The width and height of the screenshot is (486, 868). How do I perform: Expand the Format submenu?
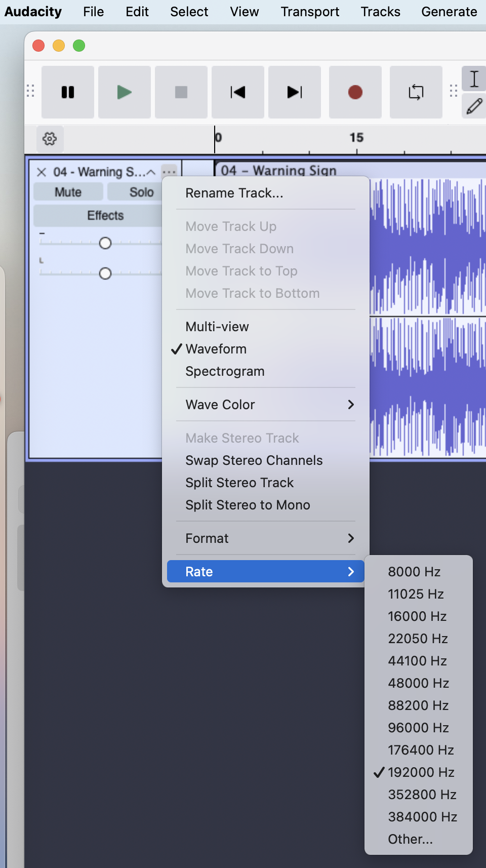pos(266,538)
